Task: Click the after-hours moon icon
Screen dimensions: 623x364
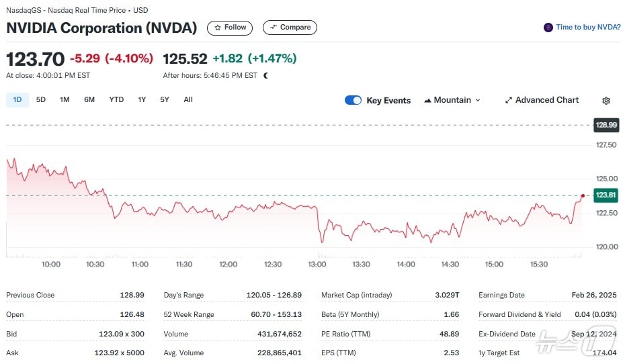Action: pyautogui.click(x=265, y=76)
